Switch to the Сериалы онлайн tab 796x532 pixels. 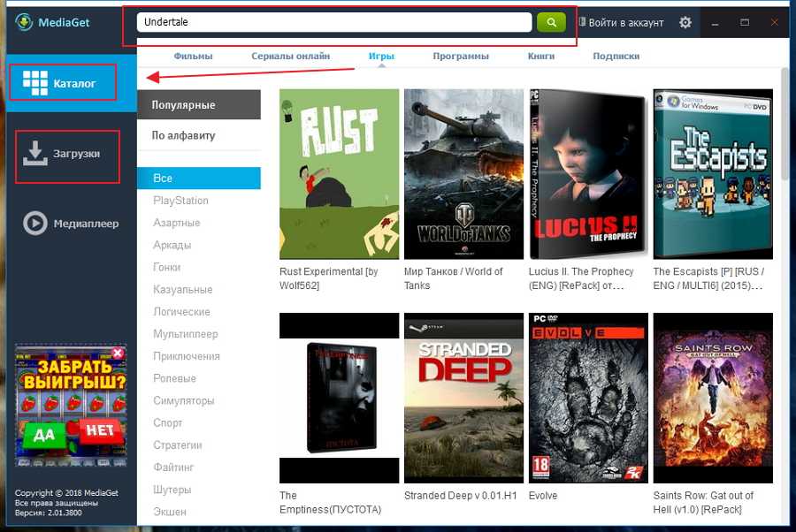pyautogui.click(x=290, y=56)
